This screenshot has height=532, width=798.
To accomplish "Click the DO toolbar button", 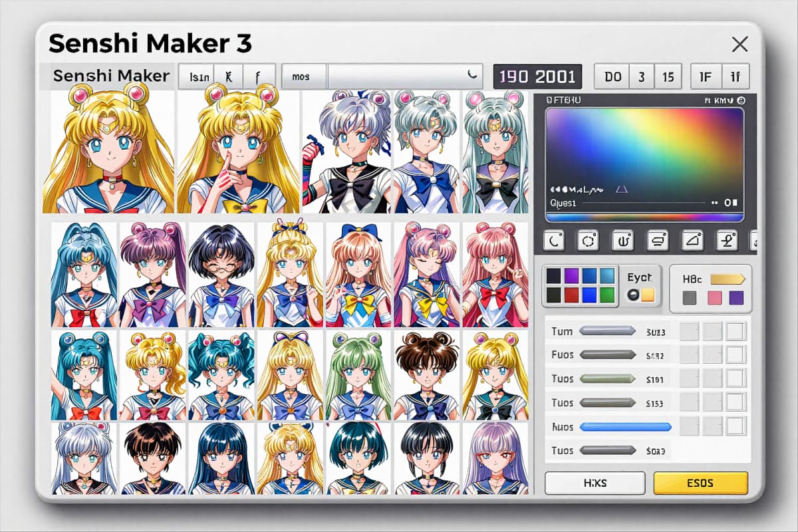I will coord(612,76).
